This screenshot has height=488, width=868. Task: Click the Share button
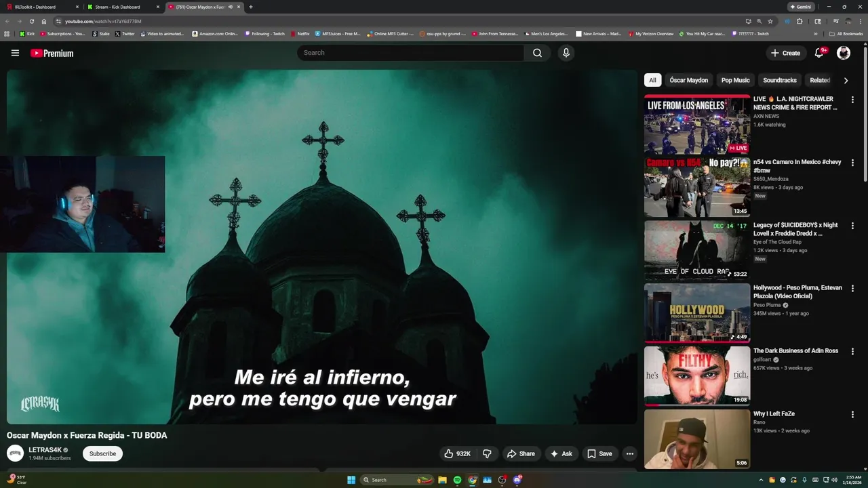(521, 453)
